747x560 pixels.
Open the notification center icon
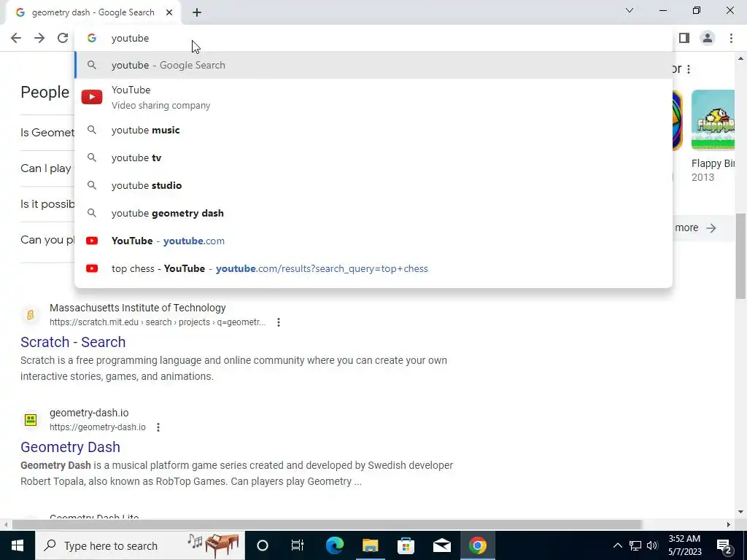[724, 545]
